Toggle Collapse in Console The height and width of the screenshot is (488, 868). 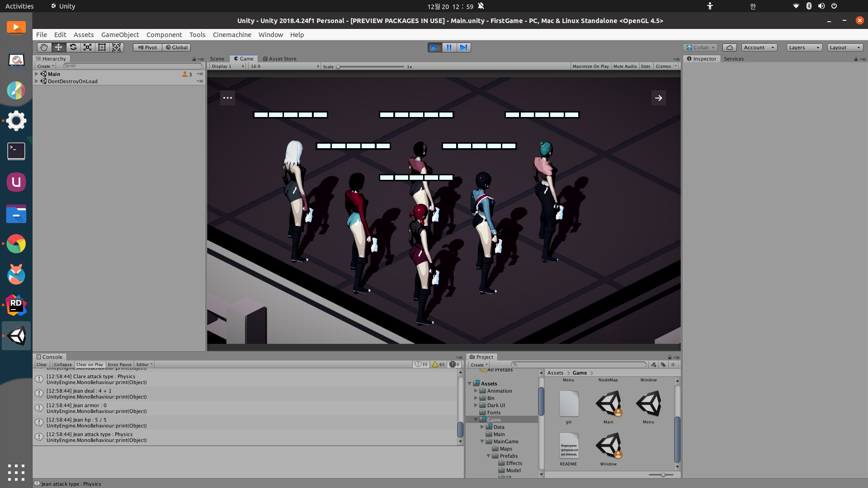tap(63, 364)
